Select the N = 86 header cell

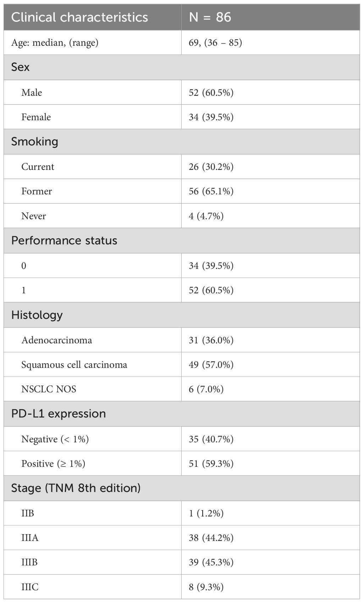[x=210, y=17]
